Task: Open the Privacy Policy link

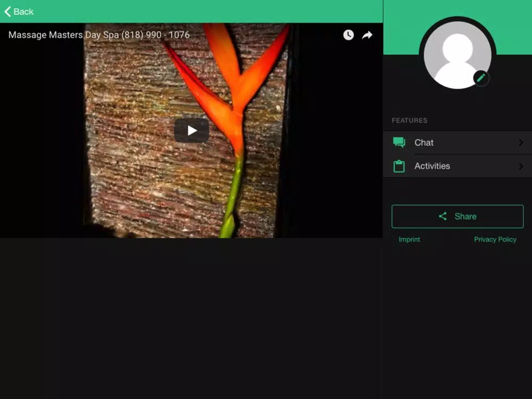Action: tap(495, 239)
